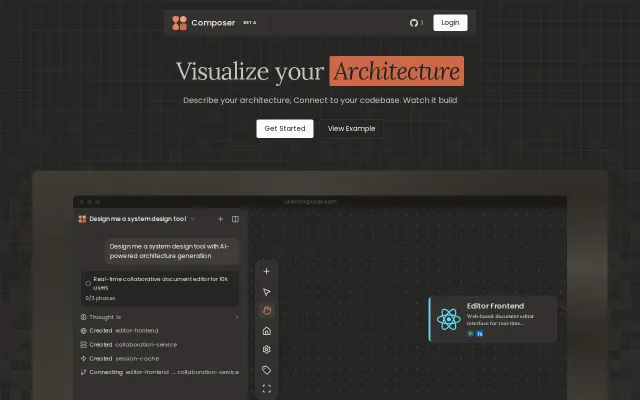This screenshot has width=640, height=400.
Task: Click the server icon beside collaboration-service
Action: coord(84,345)
